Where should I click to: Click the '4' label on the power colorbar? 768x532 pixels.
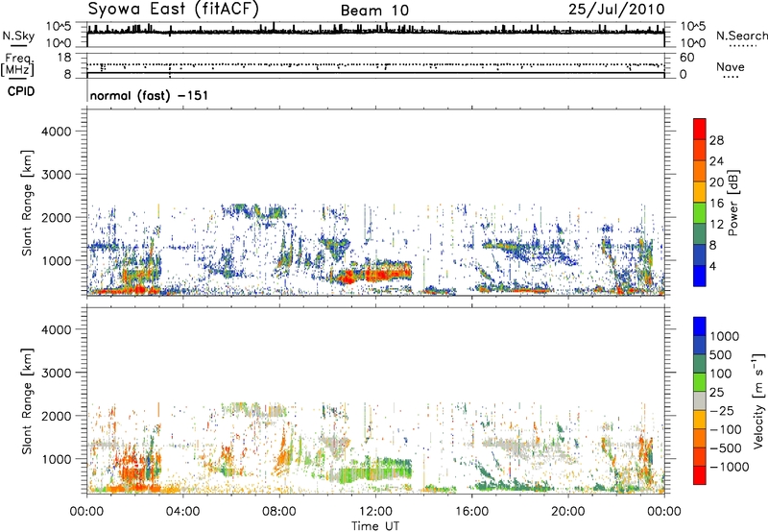click(712, 266)
